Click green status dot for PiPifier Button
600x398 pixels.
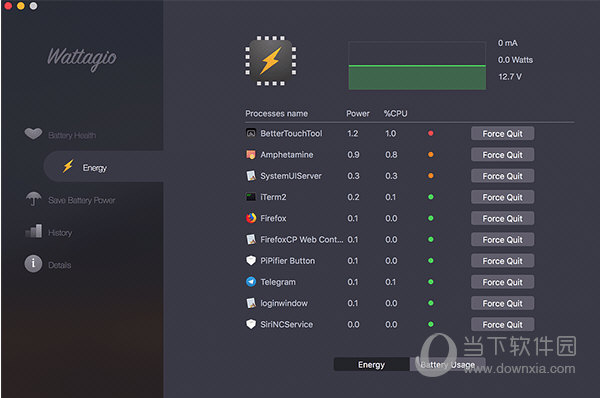tap(431, 261)
